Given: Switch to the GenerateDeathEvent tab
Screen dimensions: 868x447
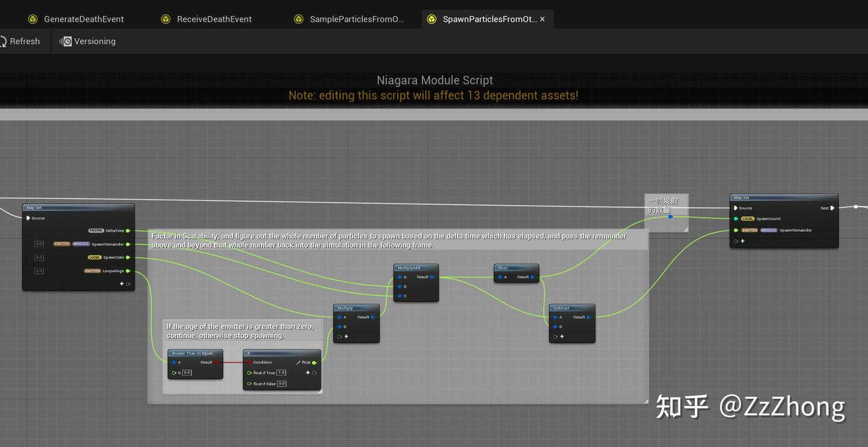Looking at the screenshot, I should tap(76, 19).
